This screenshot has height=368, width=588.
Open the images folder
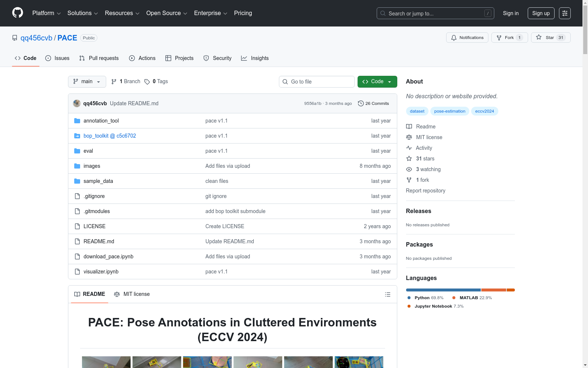point(92,166)
